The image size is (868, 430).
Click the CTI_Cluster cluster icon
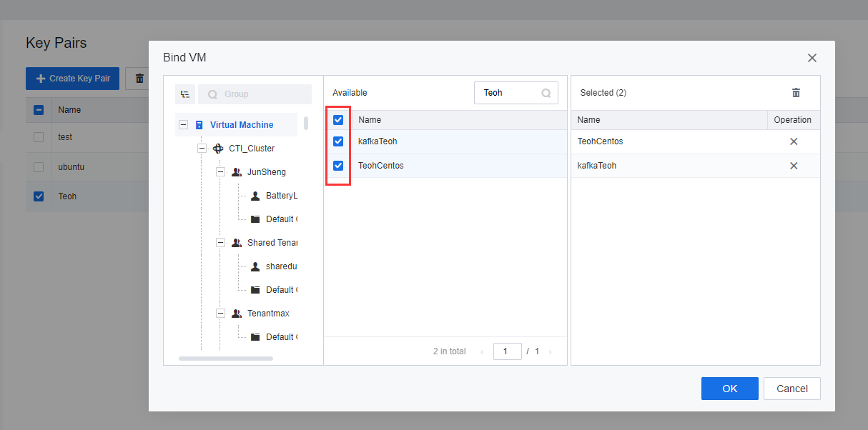pos(218,149)
